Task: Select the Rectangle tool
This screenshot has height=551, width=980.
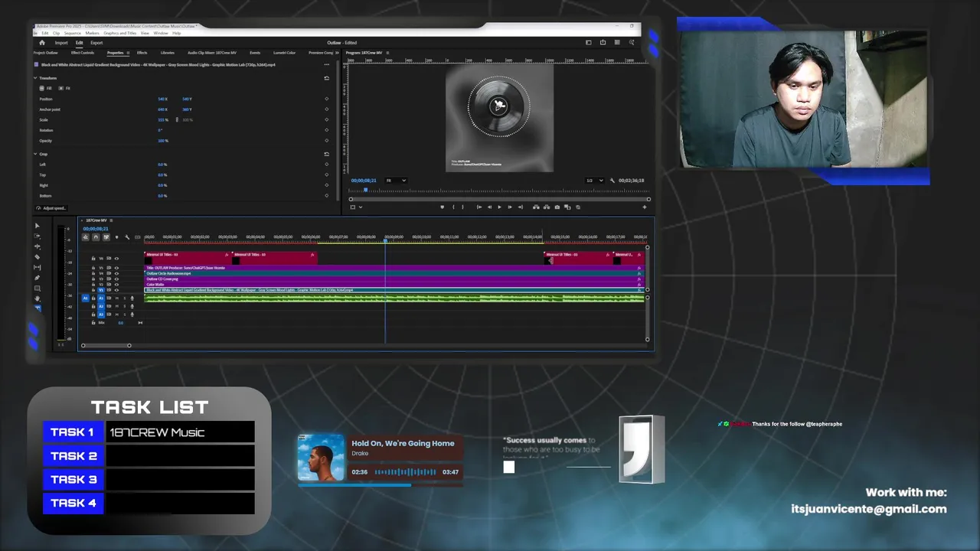Action: coord(38,288)
